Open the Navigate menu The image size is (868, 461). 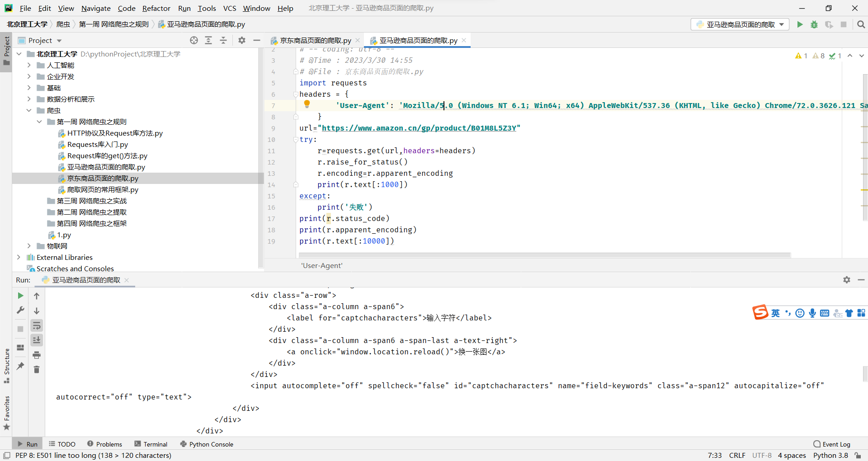pyautogui.click(x=96, y=8)
